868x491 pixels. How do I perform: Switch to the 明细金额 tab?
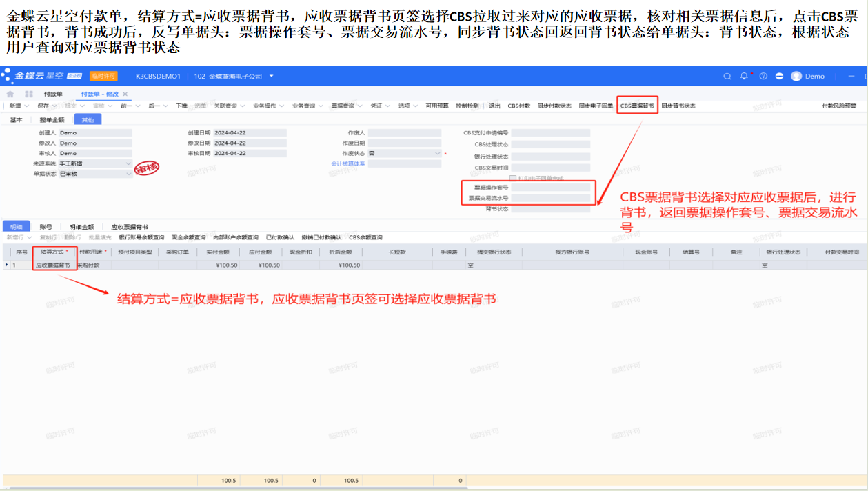81,226
